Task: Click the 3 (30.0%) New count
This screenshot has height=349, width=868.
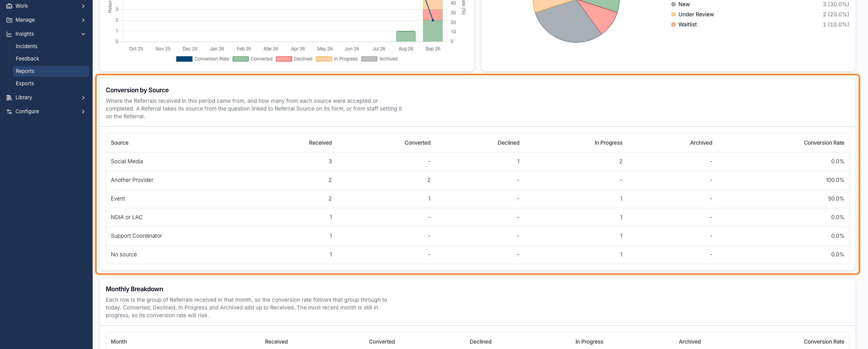Action: [x=836, y=4]
